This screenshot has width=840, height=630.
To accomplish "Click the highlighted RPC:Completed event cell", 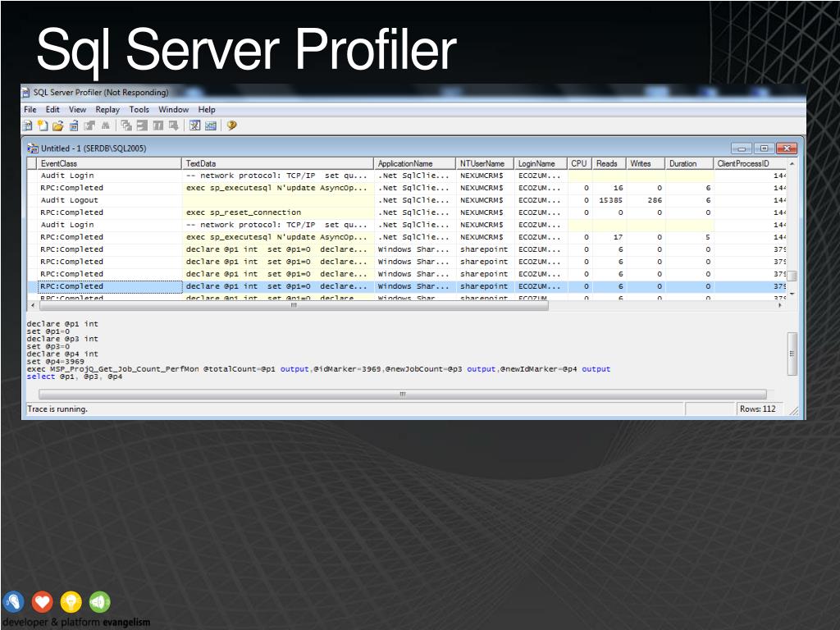I will click(110, 286).
